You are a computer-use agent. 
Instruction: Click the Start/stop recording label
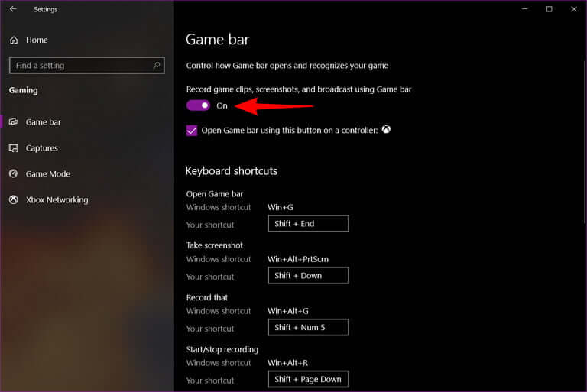coord(222,349)
